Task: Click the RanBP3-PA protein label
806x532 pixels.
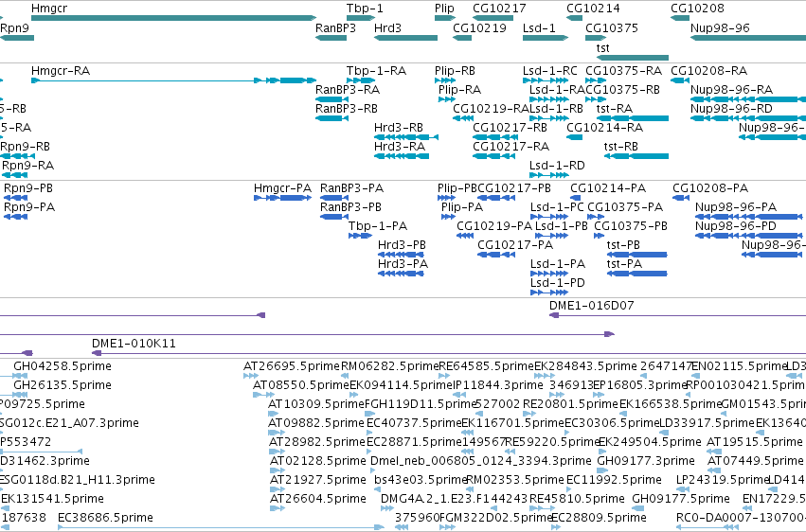Action: coord(351,188)
